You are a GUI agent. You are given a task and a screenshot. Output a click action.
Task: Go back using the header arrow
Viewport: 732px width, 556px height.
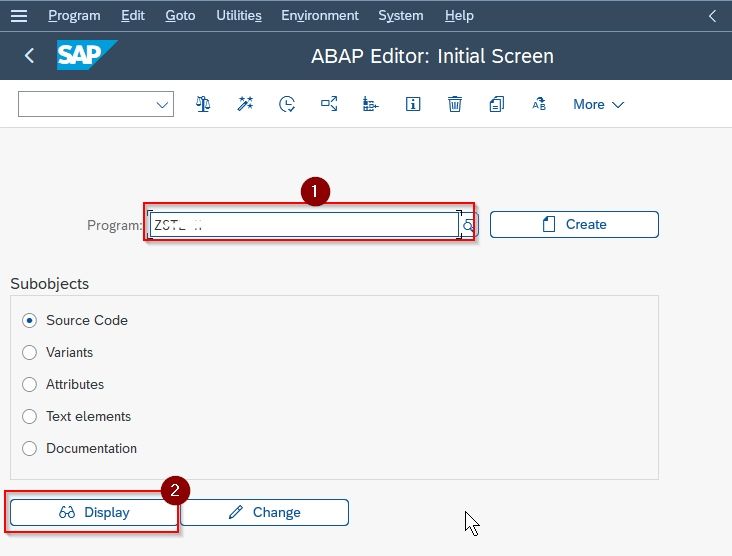point(29,56)
